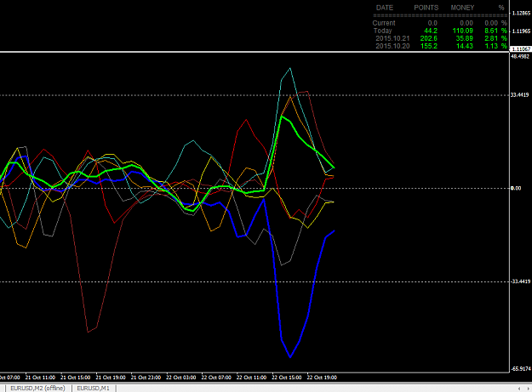Select the Today row label

pos(383,31)
